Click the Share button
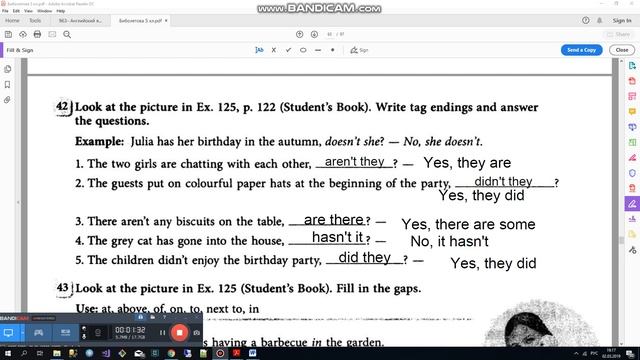The height and width of the screenshot is (360, 640). (x=619, y=34)
